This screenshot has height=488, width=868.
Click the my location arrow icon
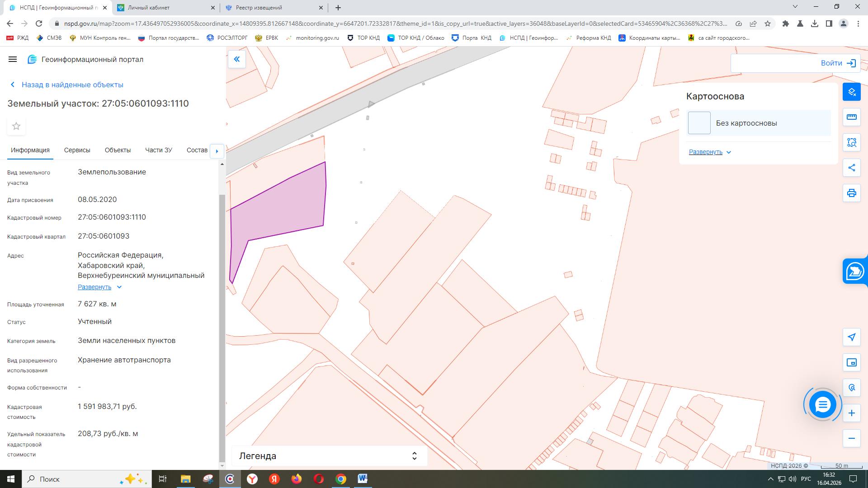point(852,337)
